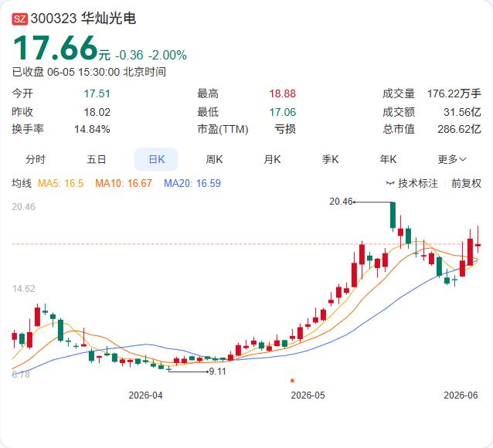Select the 月K monthly chart tab
The image size is (493, 448).
pyautogui.click(x=272, y=159)
